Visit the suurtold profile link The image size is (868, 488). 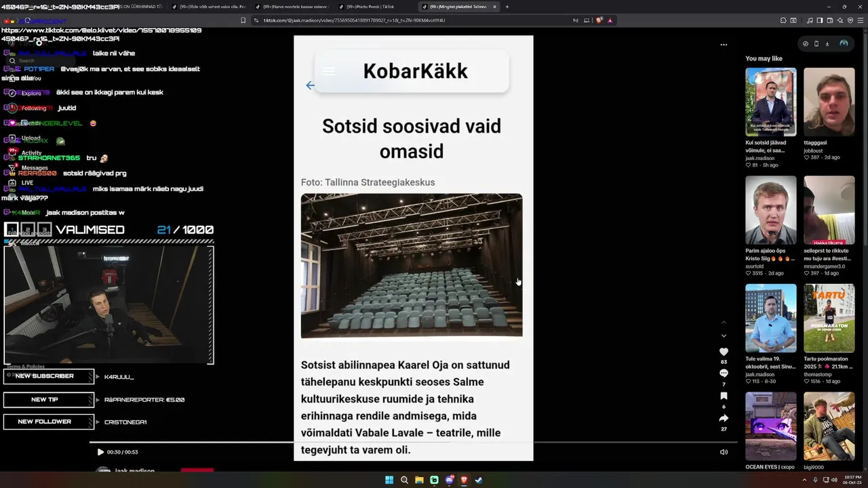click(x=755, y=266)
